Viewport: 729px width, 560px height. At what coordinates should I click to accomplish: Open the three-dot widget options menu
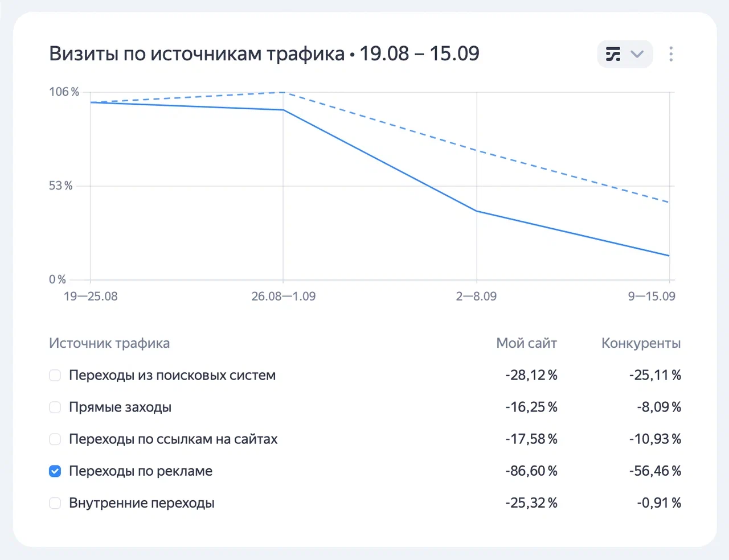click(671, 54)
